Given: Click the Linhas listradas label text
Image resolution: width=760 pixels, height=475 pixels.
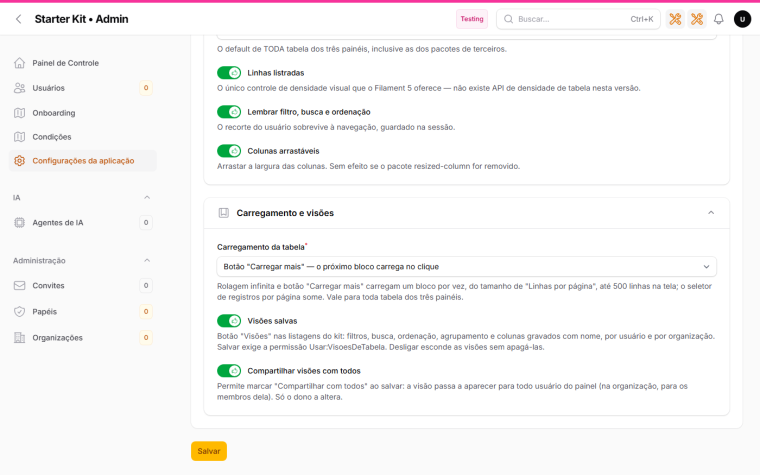Looking at the screenshot, I should [x=276, y=73].
